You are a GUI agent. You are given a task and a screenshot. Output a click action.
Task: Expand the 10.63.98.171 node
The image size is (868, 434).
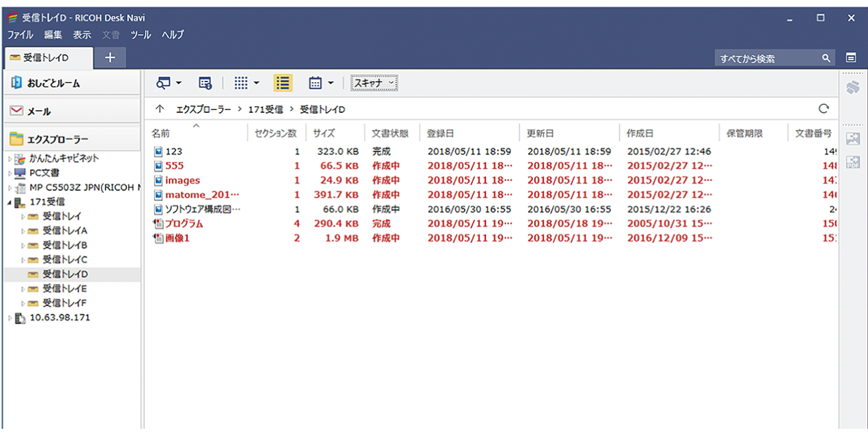click(x=9, y=317)
